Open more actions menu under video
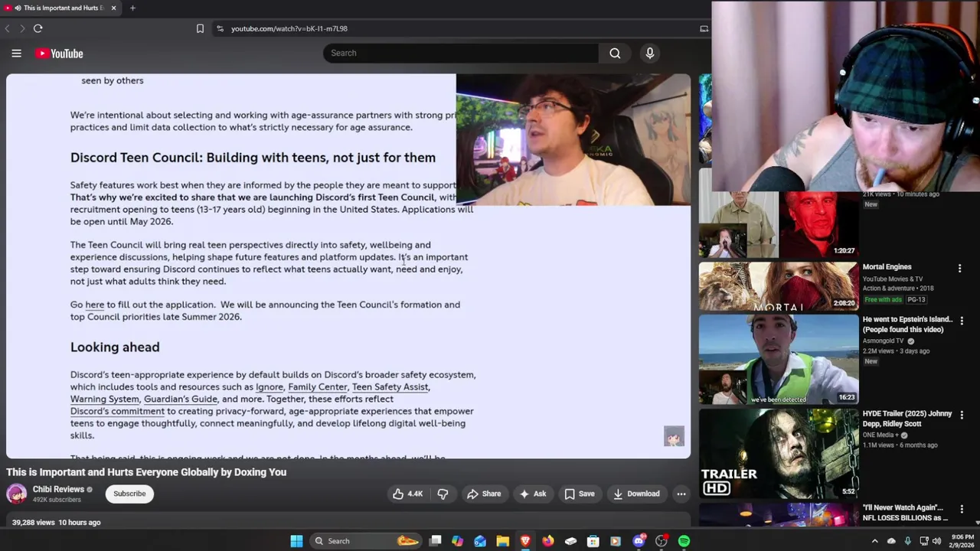The image size is (980, 551). tap(681, 494)
